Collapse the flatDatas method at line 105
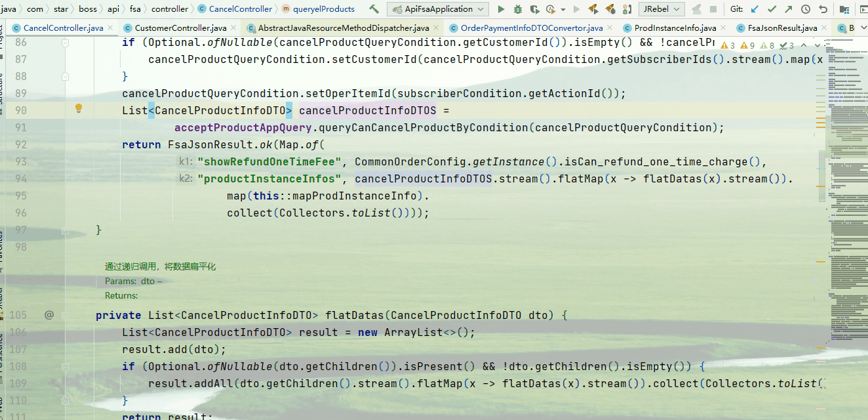Screen dimensions: 868x420 65,315
